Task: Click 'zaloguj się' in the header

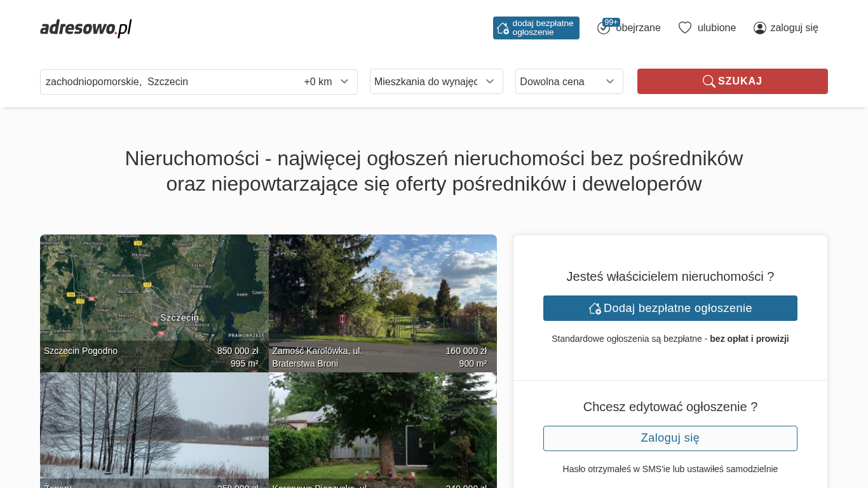Action: pyautogui.click(x=794, y=28)
